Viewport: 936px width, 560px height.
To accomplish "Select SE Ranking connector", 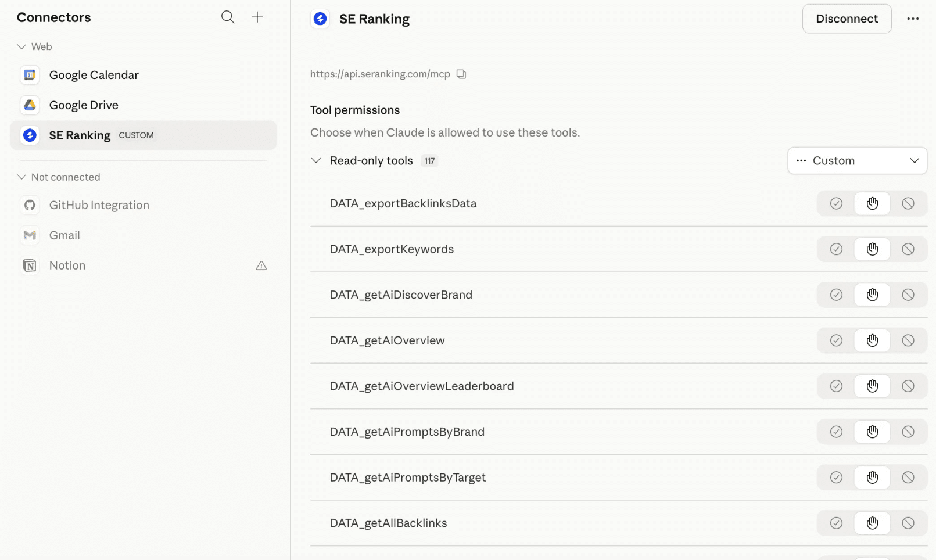I will 144,135.
